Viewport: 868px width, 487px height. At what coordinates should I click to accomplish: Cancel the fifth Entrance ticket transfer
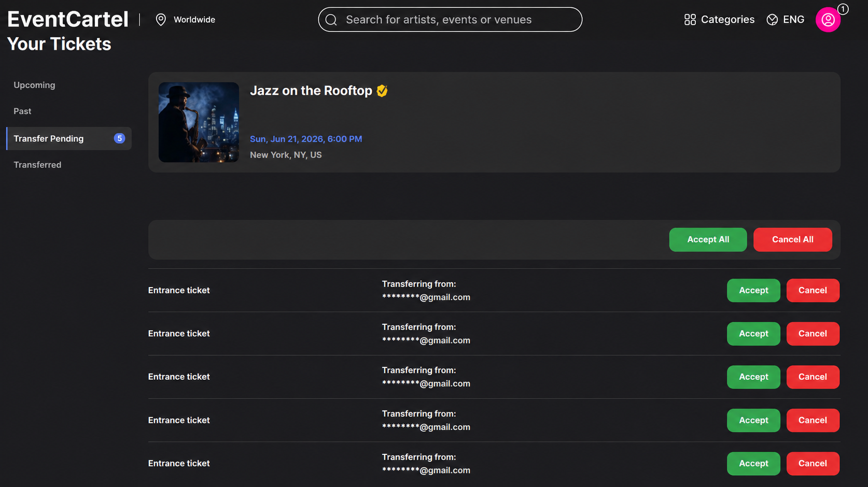tap(813, 464)
